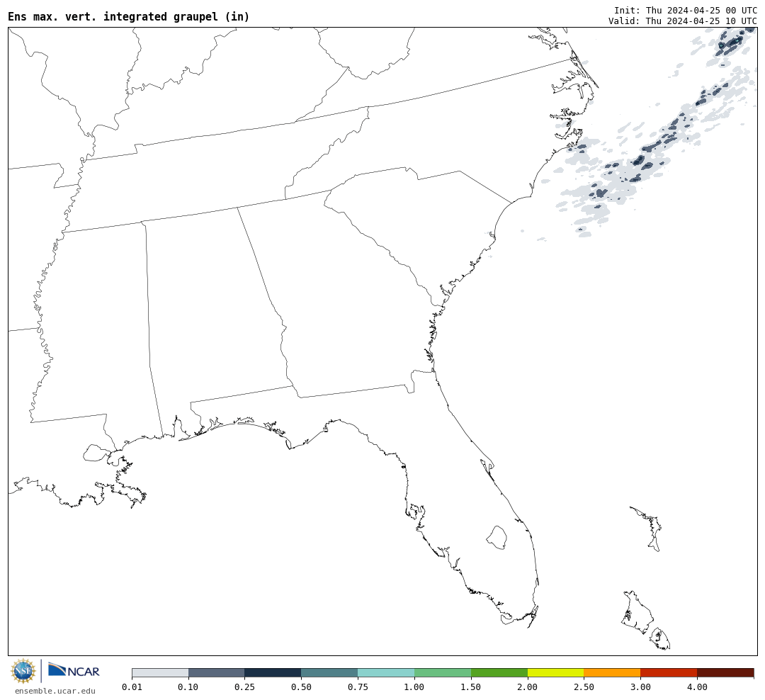The width and height of the screenshot is (765, 700).
Task: Click the 0.50–0.75 teal colorbar segment
Action: coord(330,672)
